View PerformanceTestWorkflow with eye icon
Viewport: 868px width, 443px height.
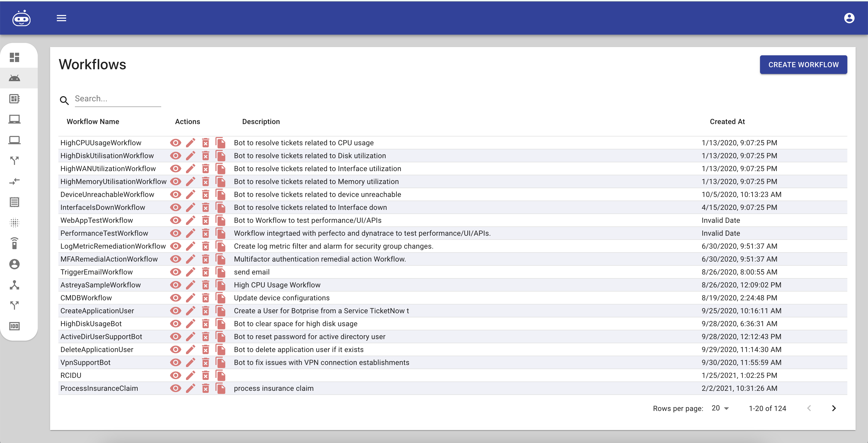176,233
